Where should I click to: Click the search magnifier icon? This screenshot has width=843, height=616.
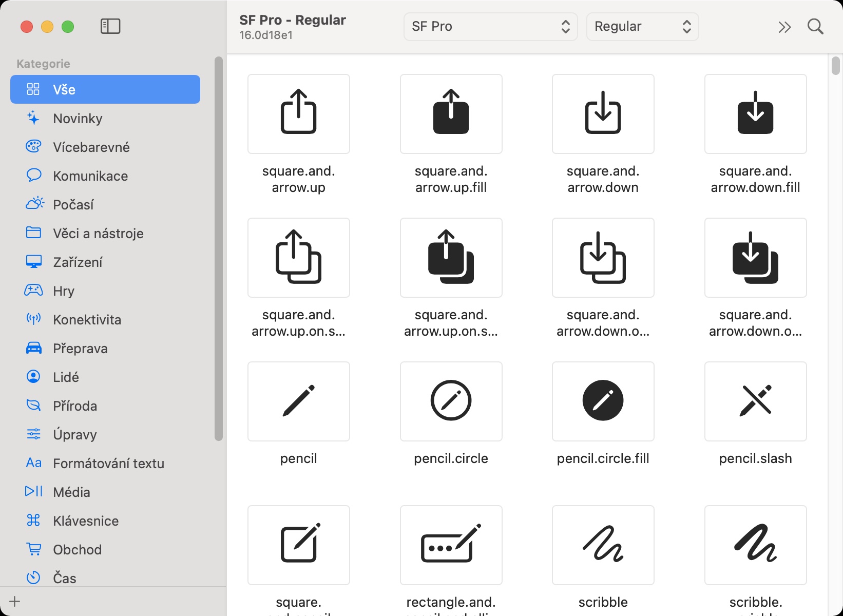click(x=815, y=27)
